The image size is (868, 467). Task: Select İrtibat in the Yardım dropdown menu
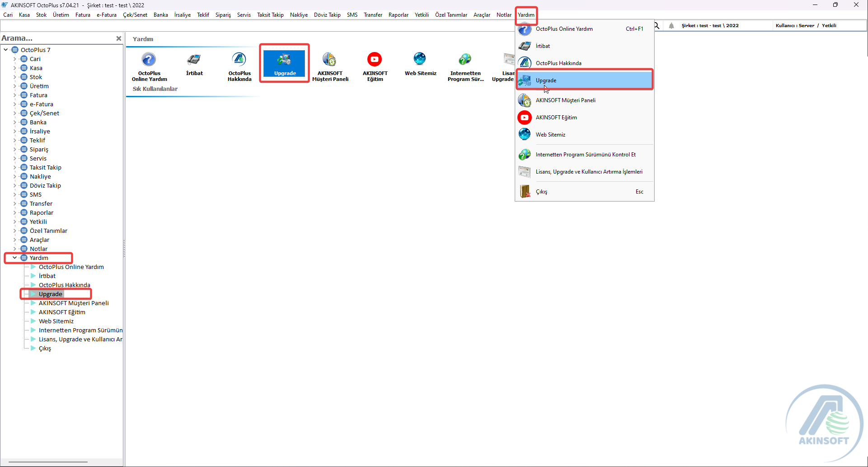(584, 46)
